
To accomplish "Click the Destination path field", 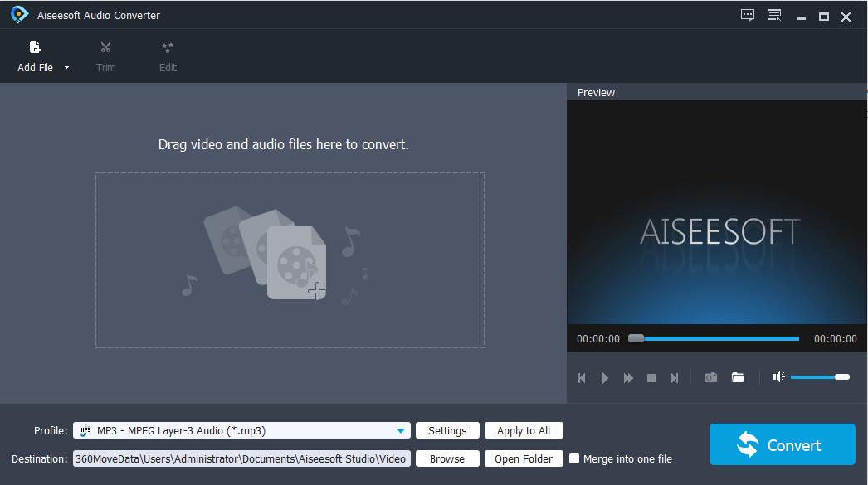I will click(x=241, y=458).
